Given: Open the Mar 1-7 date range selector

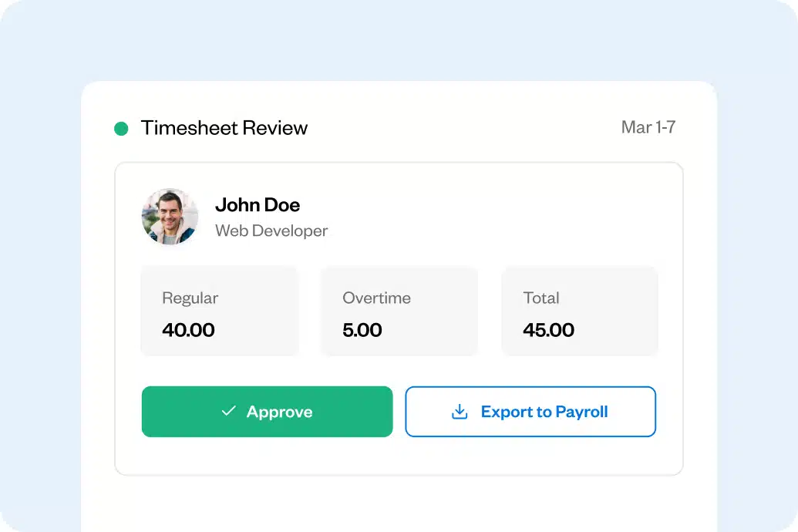Looking at the screenshot, I should 648,127.
